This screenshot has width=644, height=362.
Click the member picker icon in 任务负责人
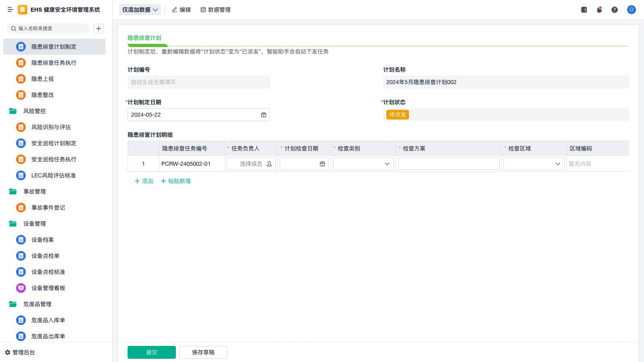coord(269,164)
